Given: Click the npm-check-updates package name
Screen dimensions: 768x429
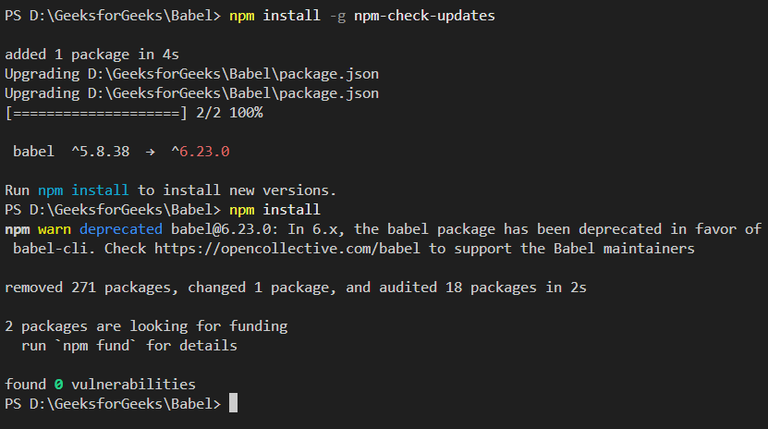Looking at the screenshot, I should (426, 17).
